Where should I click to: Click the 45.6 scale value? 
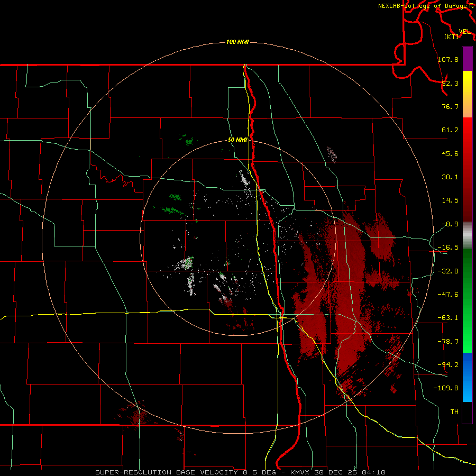pos(450,153)
